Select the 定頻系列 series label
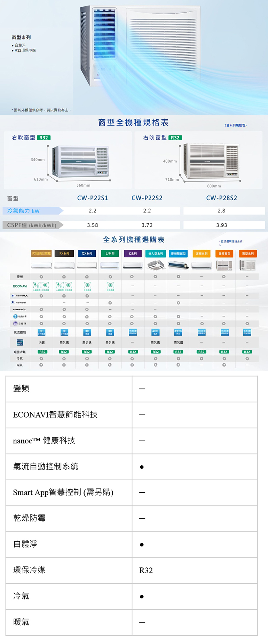This screenshot has height=644, width=268. point(201,254)
